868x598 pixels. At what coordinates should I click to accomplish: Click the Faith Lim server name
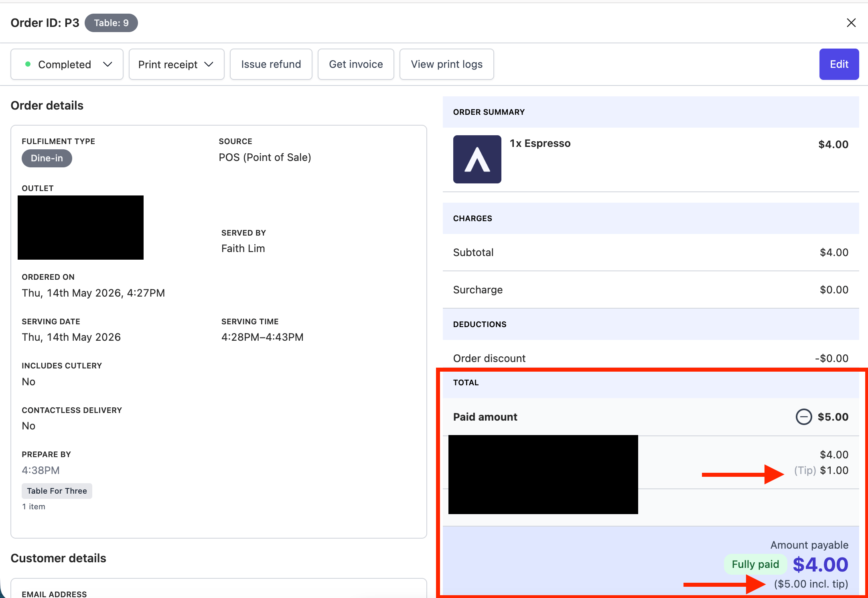click(243, 248)
